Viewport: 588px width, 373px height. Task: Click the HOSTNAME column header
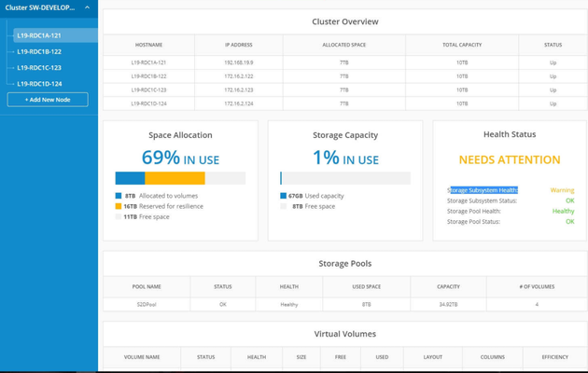(x=149, y=45)
